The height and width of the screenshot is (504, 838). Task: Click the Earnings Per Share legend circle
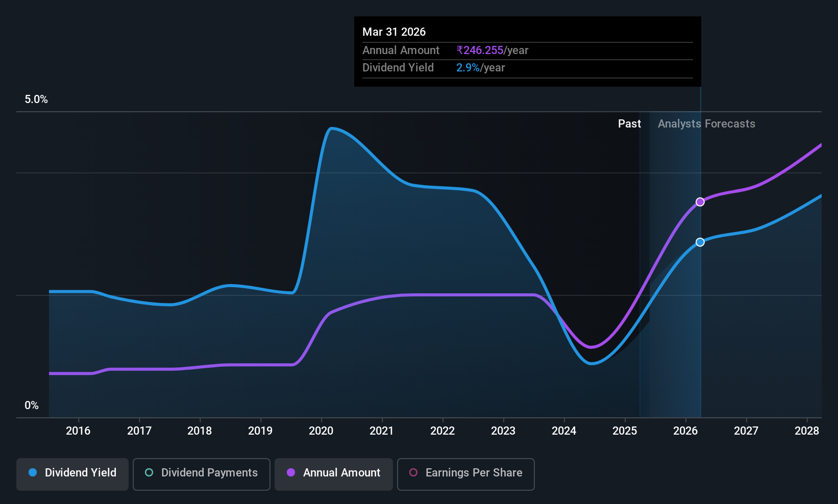(413, 472)
